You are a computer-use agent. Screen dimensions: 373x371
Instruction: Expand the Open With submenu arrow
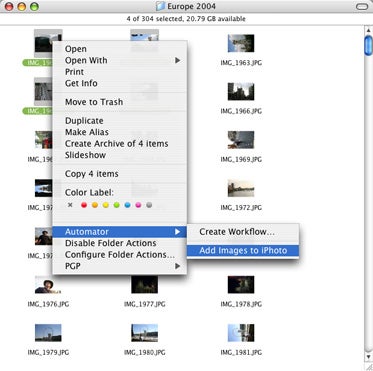coord(178,60)
